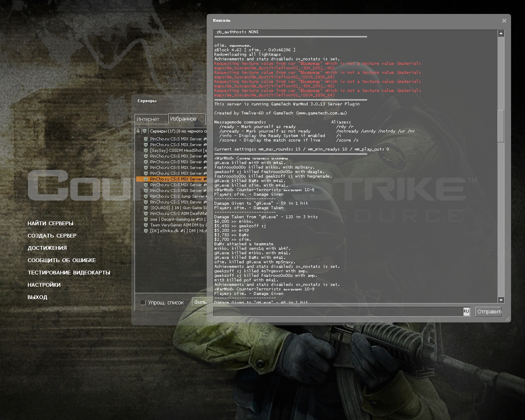Launch ТЕСТИРОВАНИЕ ВИДЕОКАРТЫ from the main menu
Image resolution: width=525 pixels, height=420 pixels.
[x=69, y=273]
